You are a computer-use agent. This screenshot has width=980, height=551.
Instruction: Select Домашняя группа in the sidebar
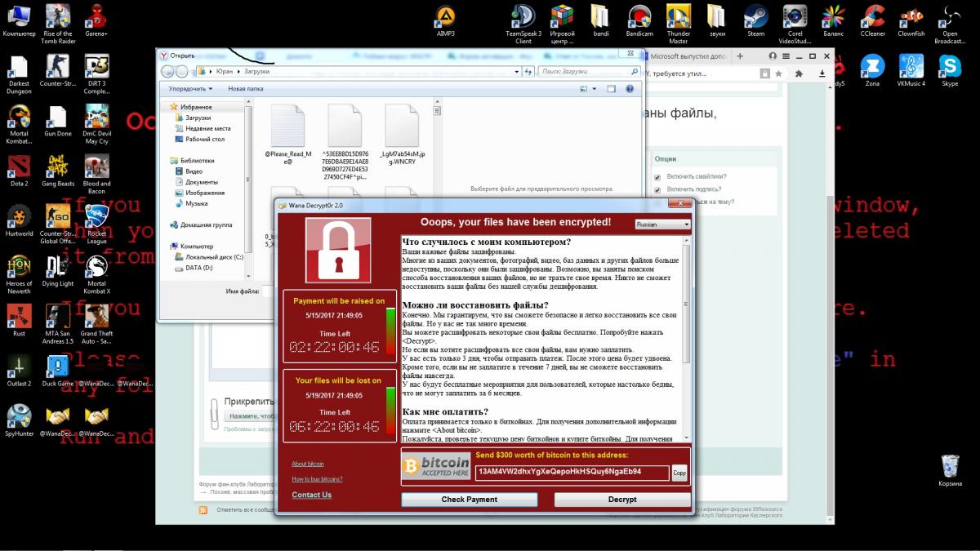(201, 224)
